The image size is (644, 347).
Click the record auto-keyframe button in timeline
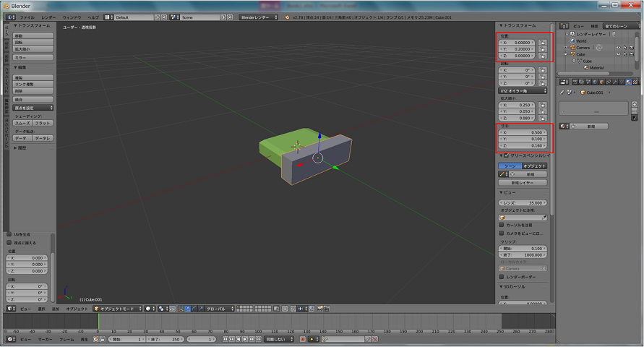pos(302,339)
